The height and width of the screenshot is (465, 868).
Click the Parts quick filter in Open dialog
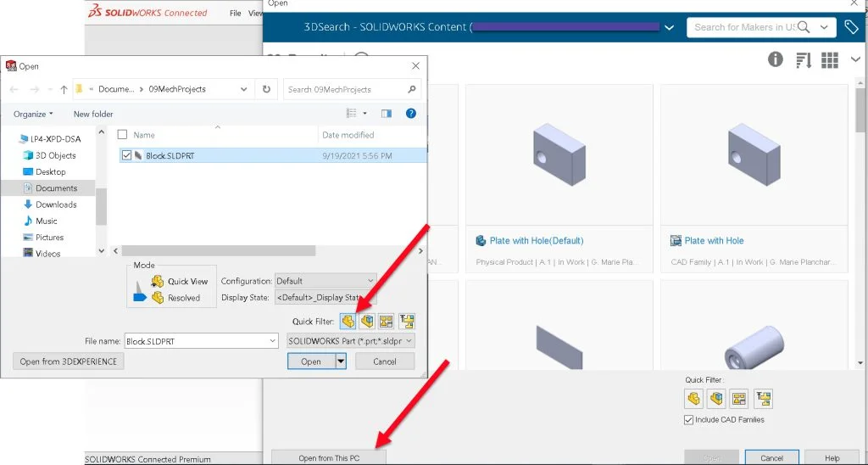coord(348,321)
